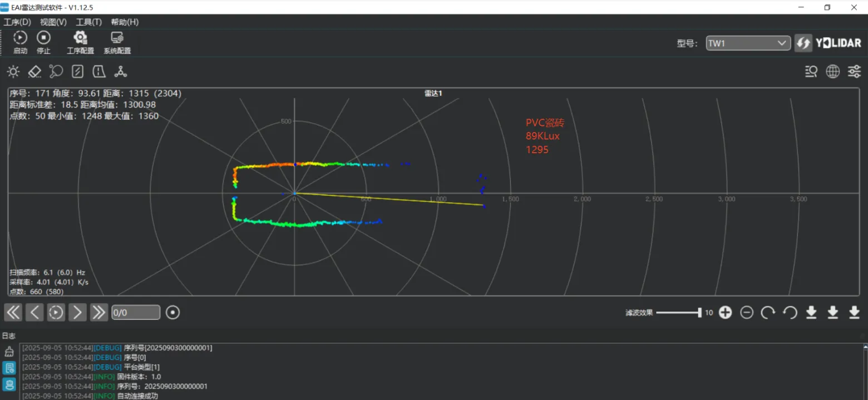868x400 pixels.
Task: Click the 停止 stop button
Action: click(x=43, y=42)
